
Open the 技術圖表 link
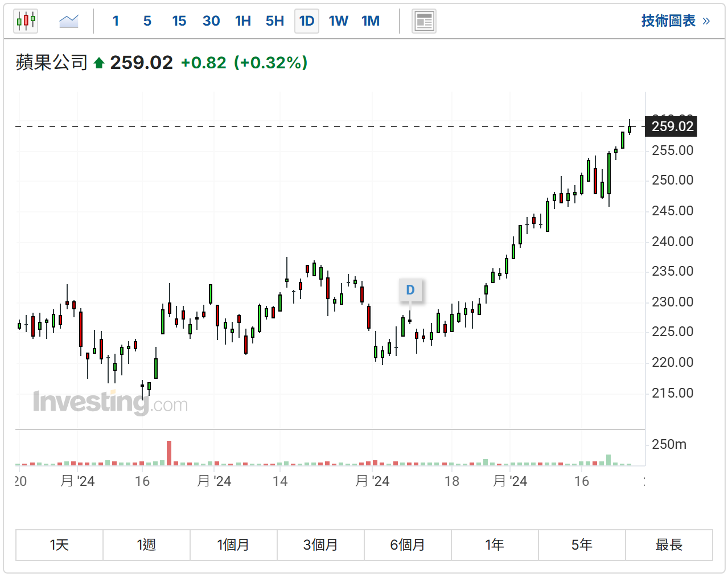pyautogui.click(x=675, y=21)
